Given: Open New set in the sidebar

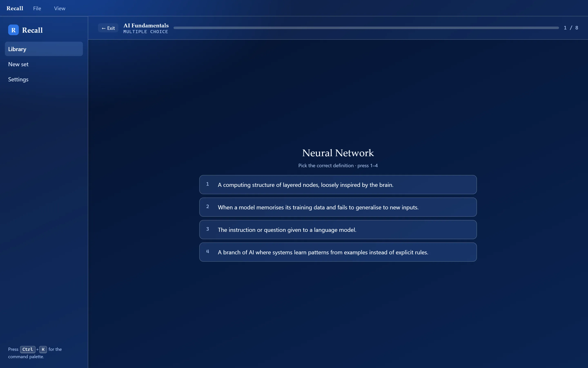Looking at the screenshot, I should click(x=44, y=64).
